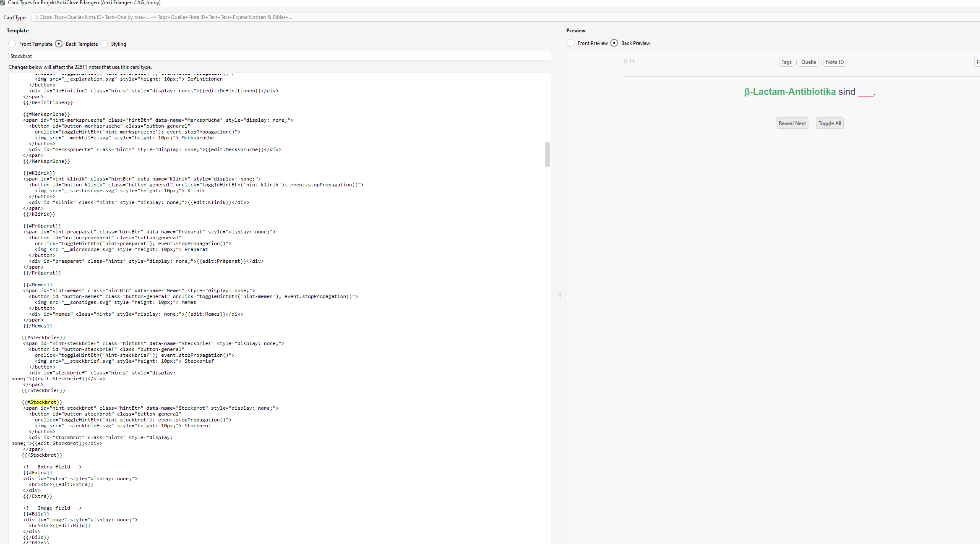
Task: Click the 0:11 timer in preview
Action: (x=629, y=62)
